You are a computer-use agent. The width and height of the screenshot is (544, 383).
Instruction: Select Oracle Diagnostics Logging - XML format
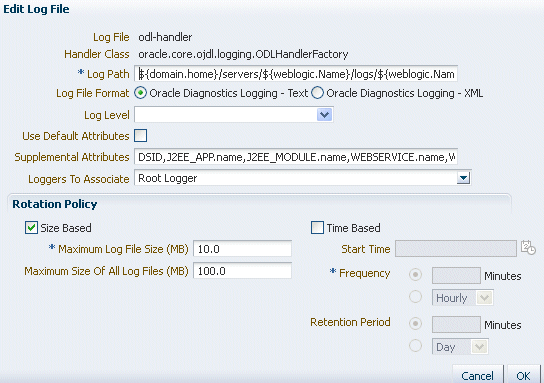317,93
